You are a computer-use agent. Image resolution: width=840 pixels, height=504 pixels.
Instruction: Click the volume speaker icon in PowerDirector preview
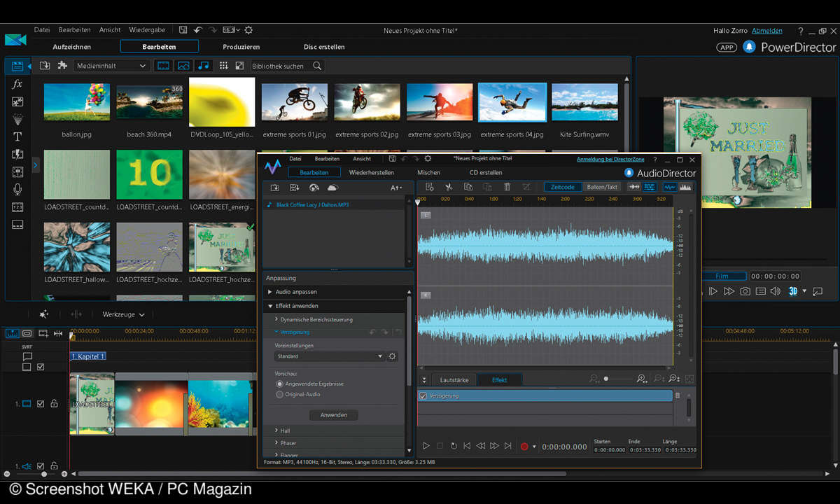click(x=775, y=291)
